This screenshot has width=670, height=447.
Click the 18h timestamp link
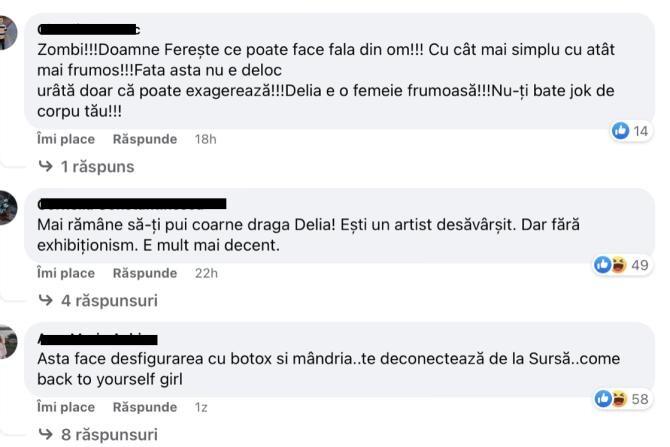point(205,139)
